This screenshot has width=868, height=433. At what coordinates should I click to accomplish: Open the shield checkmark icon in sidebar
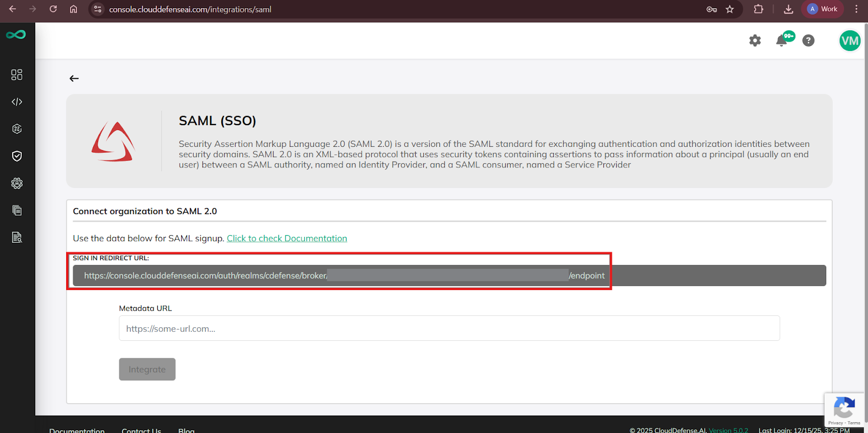pos(17,156)
